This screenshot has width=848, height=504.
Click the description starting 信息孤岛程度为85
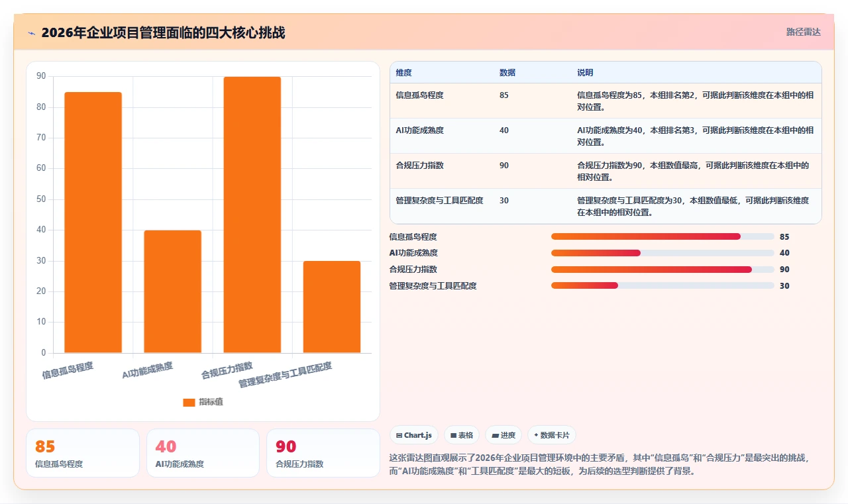[x=696, y=101]
